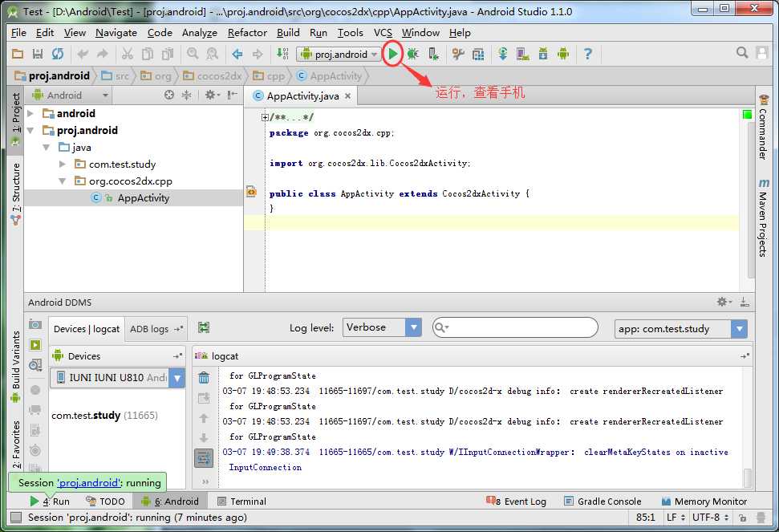
Task: Click the 'proj.android' session link in balloon
Action: click(89, 483)
